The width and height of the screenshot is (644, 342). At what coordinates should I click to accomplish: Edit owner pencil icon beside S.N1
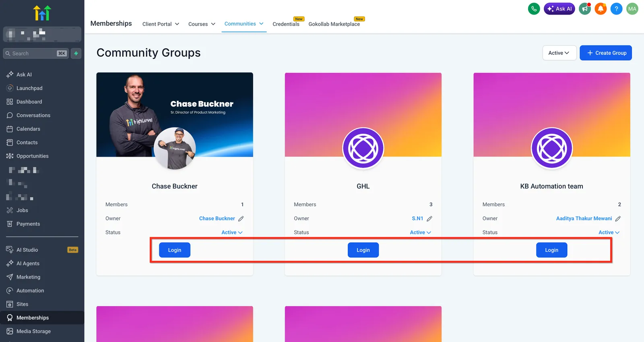(x=429, y=219)
